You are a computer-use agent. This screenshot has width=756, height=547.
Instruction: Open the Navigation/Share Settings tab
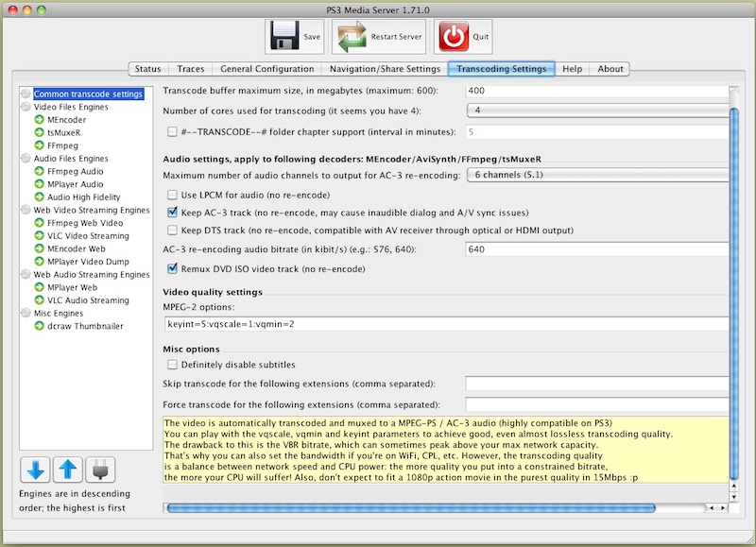(384, 69)
